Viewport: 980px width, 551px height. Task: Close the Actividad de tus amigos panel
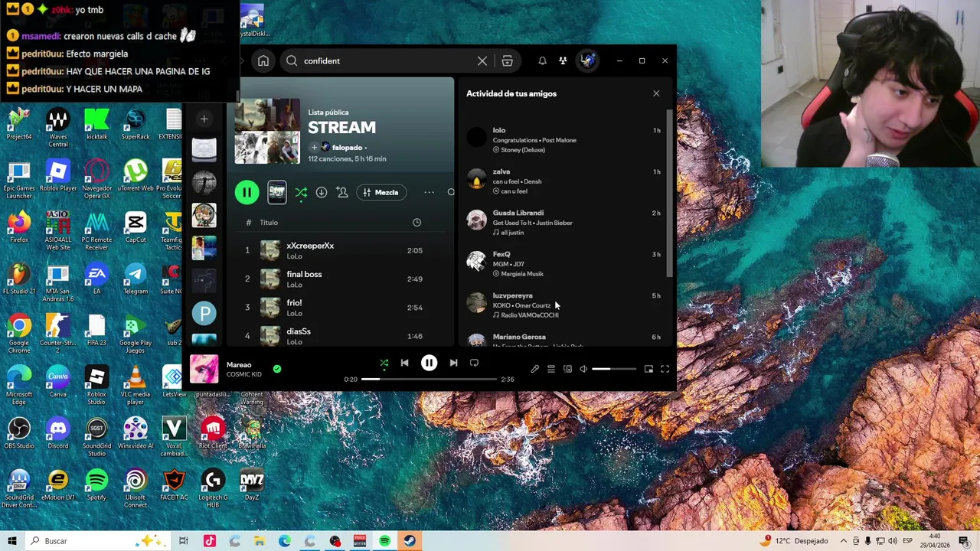656,93
